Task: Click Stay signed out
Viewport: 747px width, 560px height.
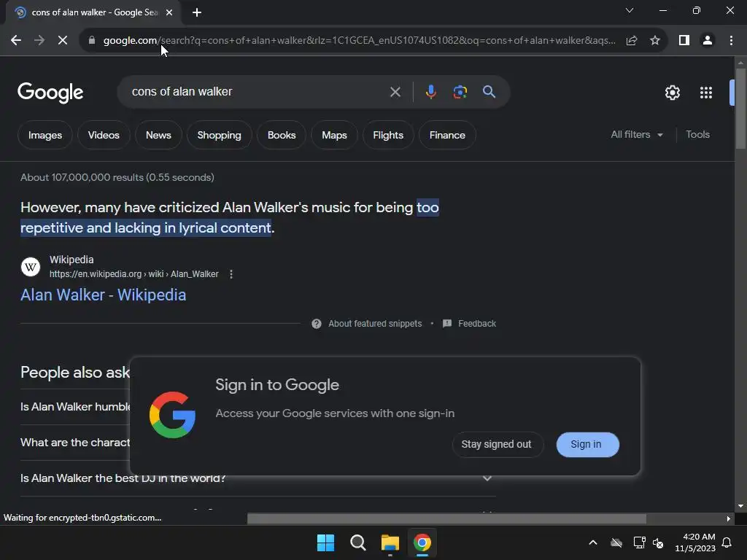Action: (x=497, y=445)
